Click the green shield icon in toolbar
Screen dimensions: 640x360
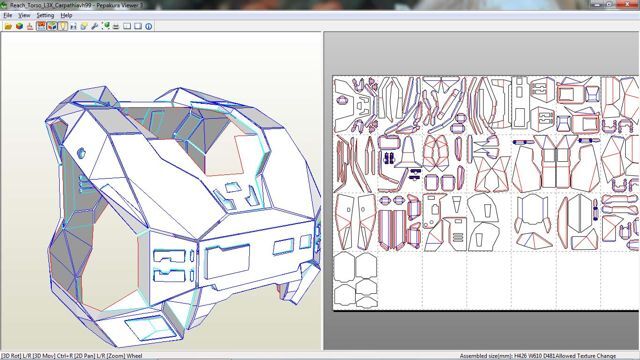(106, 26)
